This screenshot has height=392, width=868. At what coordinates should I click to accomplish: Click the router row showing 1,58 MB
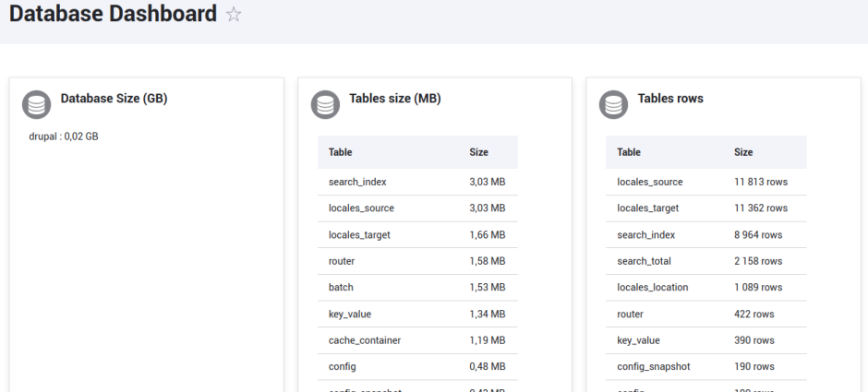click(x=417, y=261)
